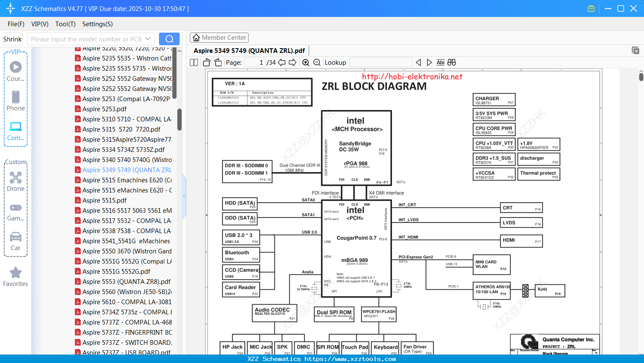644x363 pixels.
Task: Open the Member Center
Action: pyautogui.click(x=219, y=38)
